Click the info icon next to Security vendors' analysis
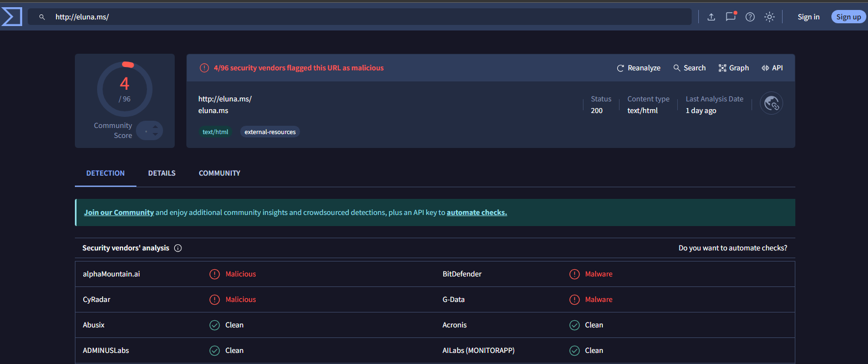This screenshot has height=364, width=868. pyautogui.click(x=178, y=248)
